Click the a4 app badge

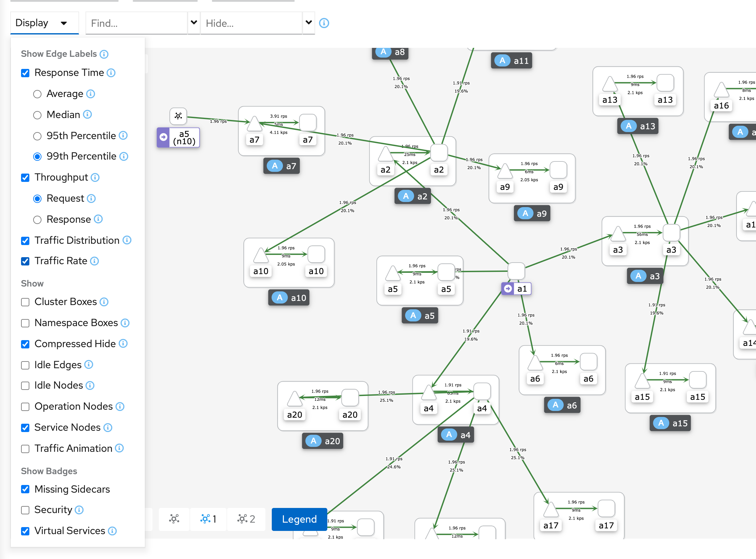coord(456,435)
